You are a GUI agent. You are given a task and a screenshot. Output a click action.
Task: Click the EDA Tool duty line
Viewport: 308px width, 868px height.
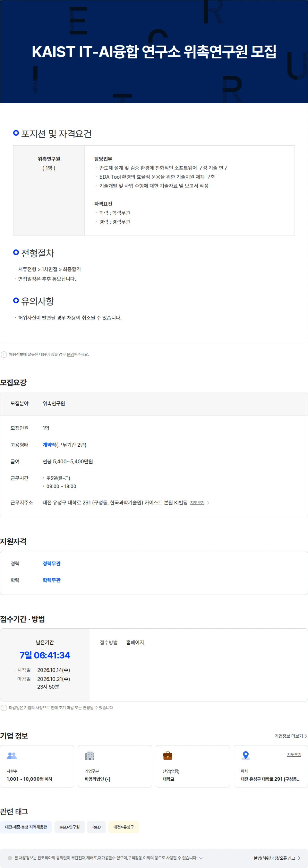tap(157, 176)
